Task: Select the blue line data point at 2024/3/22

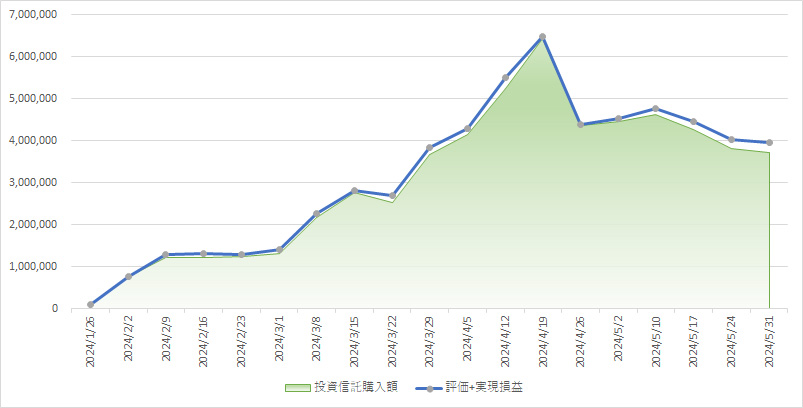Action: click(x=392, y=196)
